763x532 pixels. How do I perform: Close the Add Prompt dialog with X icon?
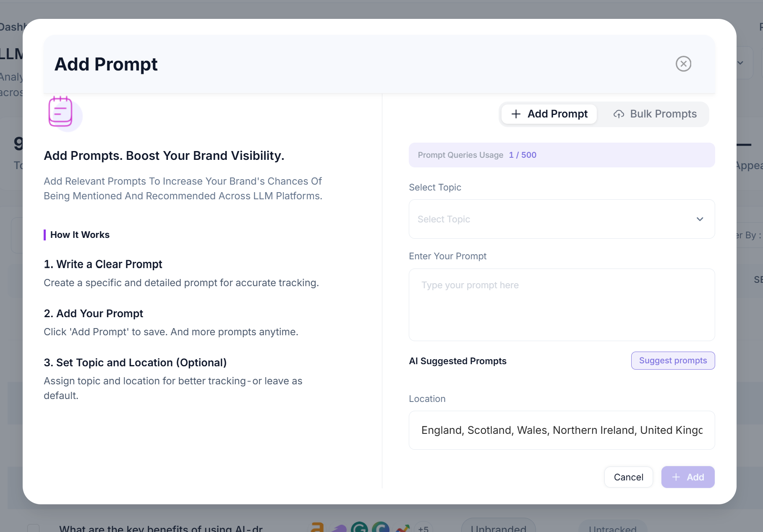pyautogui.click(x=683, y=64)
